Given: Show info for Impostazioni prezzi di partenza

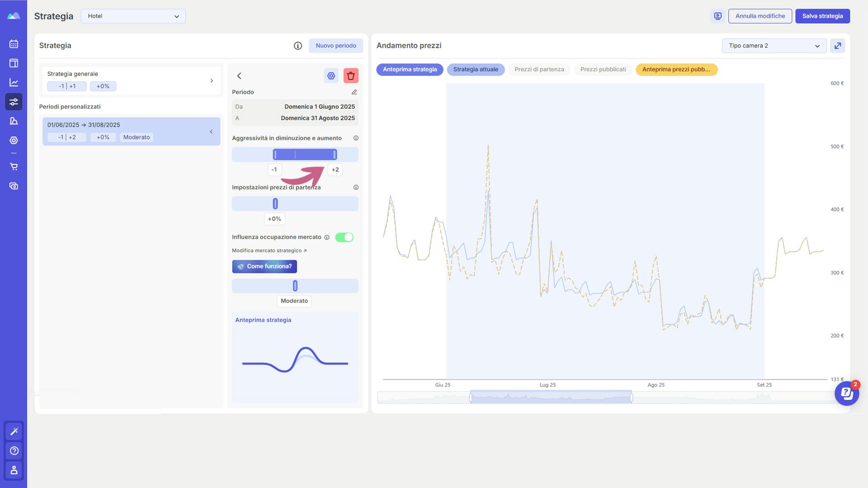Looking at the screenshot, I should (x=356, y=188).
